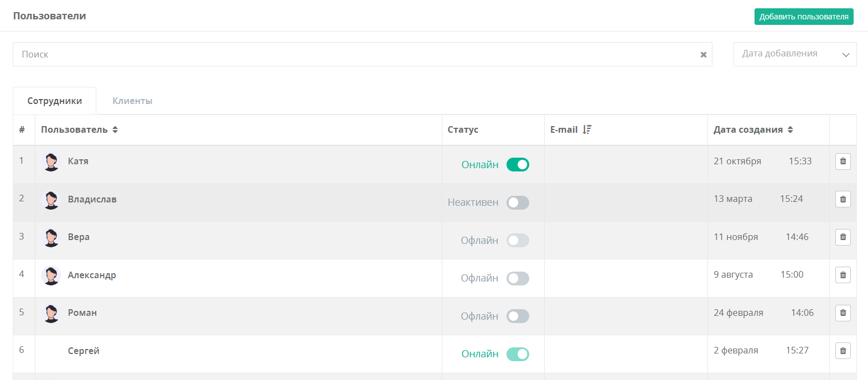Open user Александр's name link

coord(92,275)
